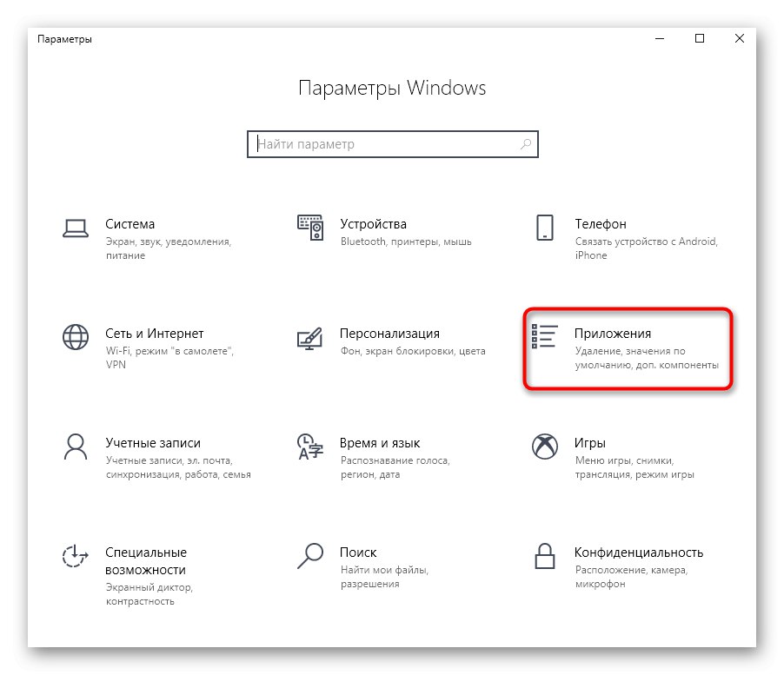The width and height of the screenshot is (784, 675).
Task: Click the Игры Xbox icon
Action: tap(544, 447)
